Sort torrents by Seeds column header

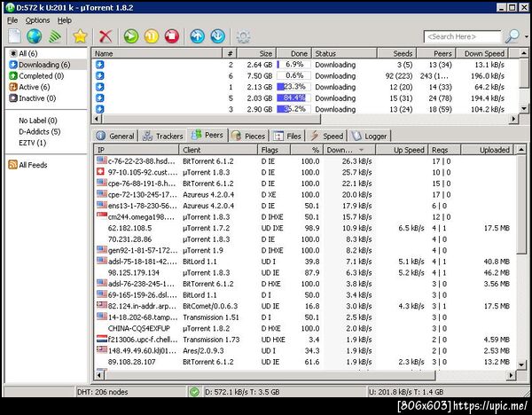point(396,53)
